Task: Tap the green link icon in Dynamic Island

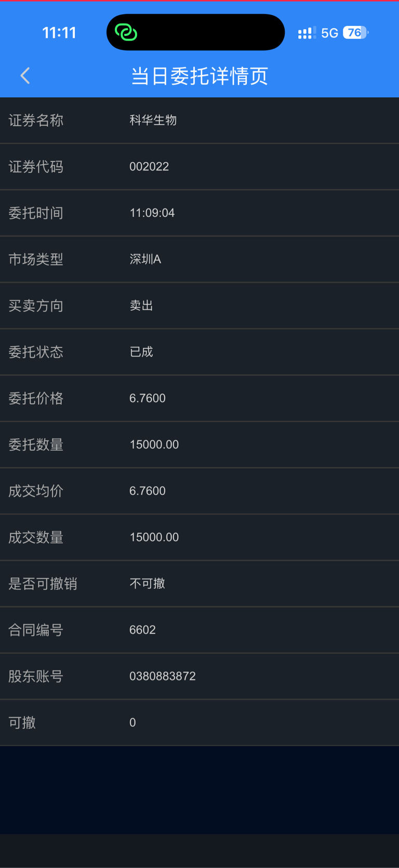Action: pos(126,33)
